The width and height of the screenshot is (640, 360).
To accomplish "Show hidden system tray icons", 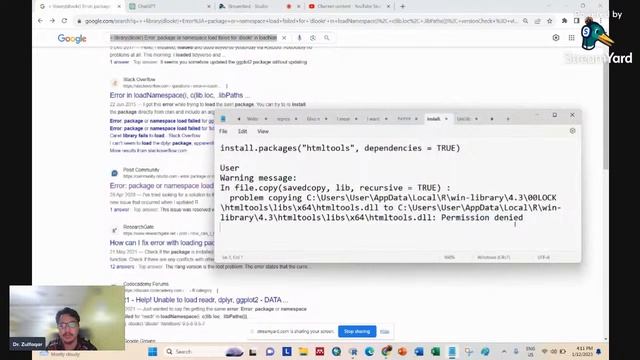I will (504, 351).
